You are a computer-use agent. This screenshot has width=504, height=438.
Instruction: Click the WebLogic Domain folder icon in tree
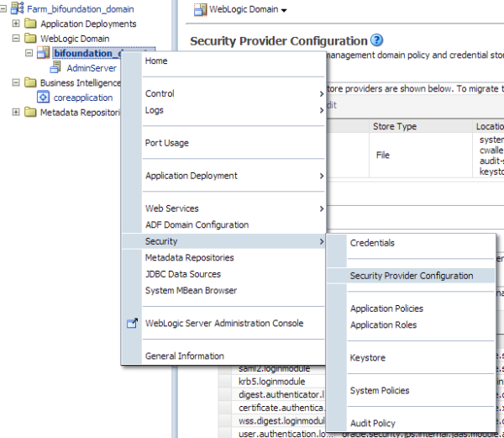pyautogui.click(x=30, y=38)
